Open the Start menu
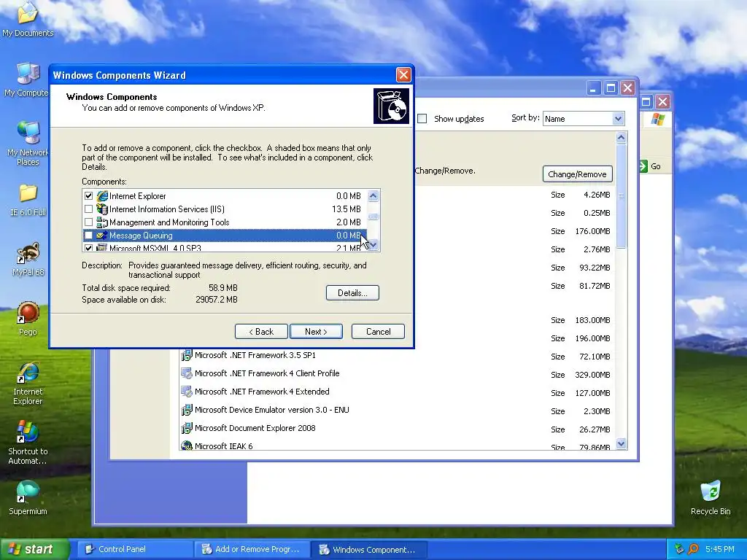This screenshot has height=560, width=747. pos(34,549)
